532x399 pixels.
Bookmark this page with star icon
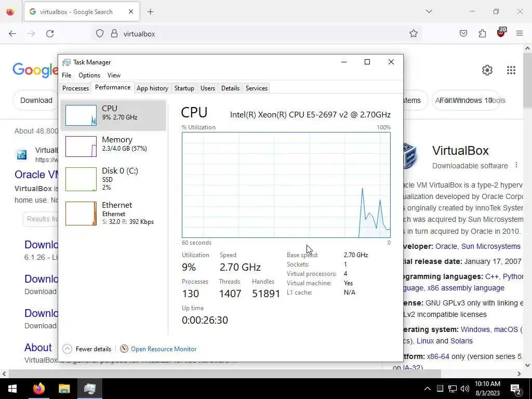tap(413, 34)
